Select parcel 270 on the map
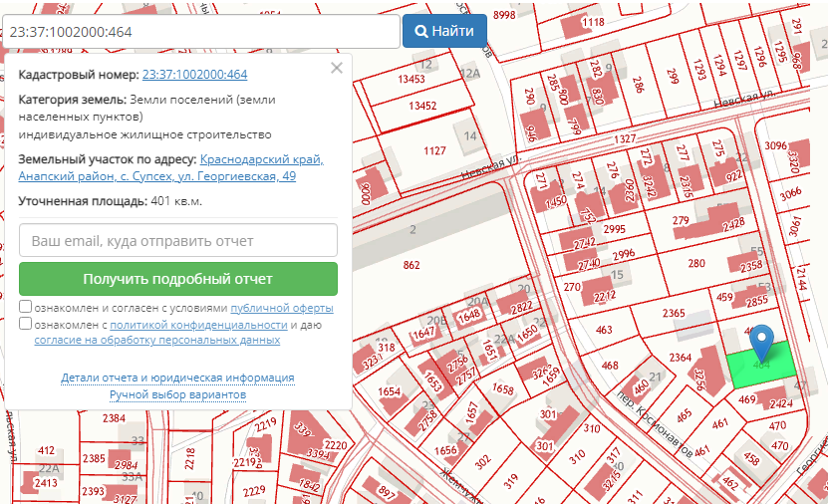The image size is (828, 504). point(572,287)
